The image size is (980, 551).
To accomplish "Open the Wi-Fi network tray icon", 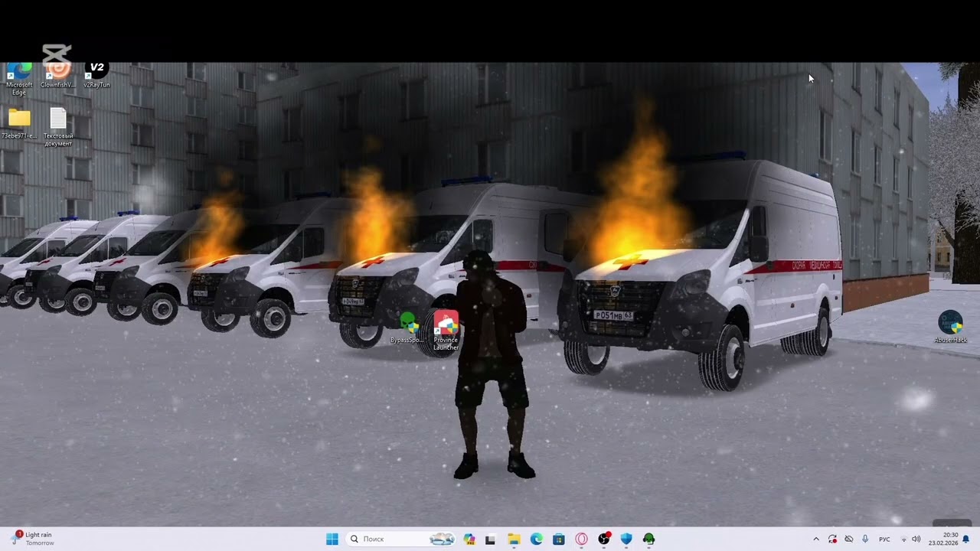I will pyautogui.click(x=903, y=540).
